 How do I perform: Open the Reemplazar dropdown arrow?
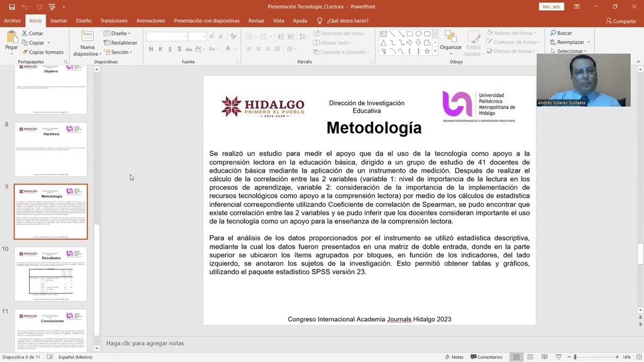[588, 42]
